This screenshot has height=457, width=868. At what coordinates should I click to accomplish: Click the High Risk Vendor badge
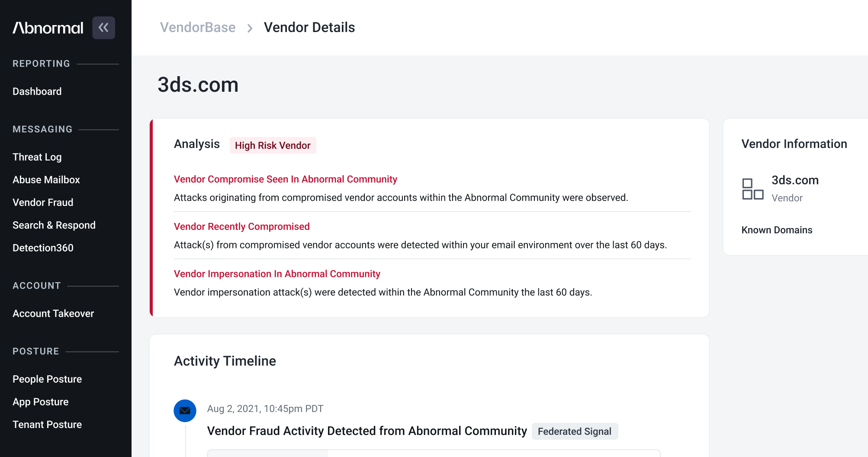pyautogui.click(x=273, y=145)
